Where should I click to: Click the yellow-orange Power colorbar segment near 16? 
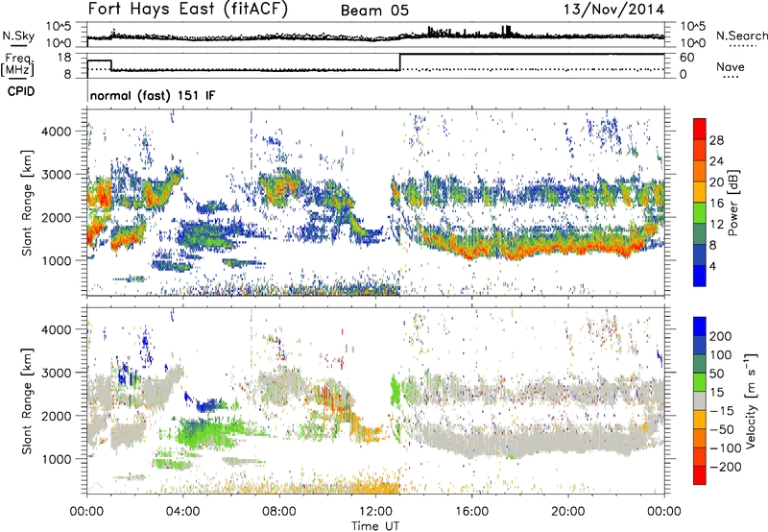(x=700, y=191)
